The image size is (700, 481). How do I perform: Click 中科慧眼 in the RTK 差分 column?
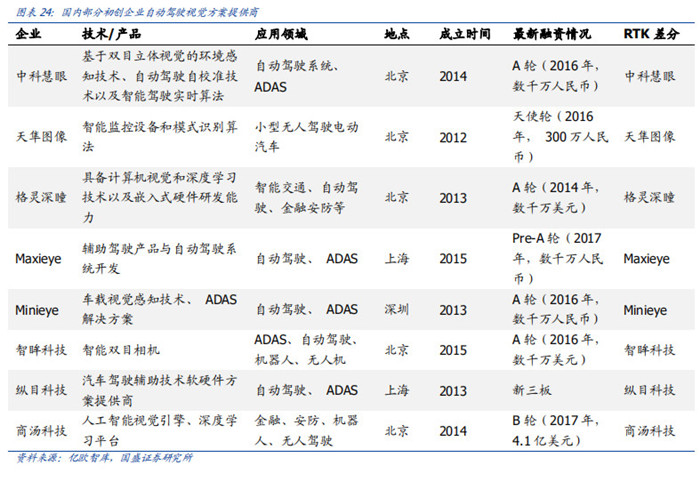(x=650, y=76)
